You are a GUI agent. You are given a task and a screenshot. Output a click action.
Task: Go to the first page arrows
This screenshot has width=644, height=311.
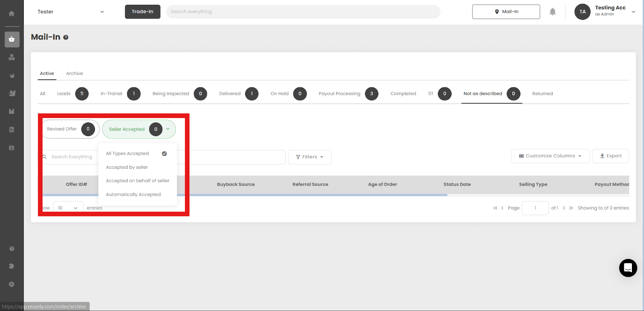[495, 208]
